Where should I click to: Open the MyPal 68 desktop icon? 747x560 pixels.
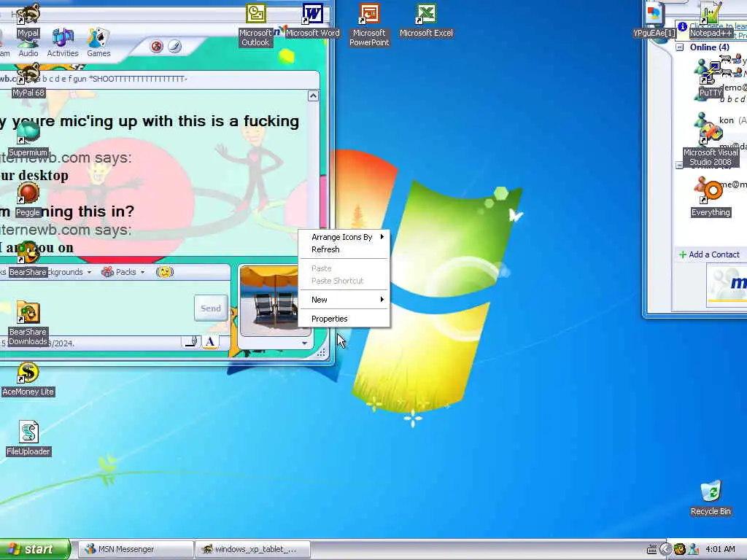click(x=28, y=80)
